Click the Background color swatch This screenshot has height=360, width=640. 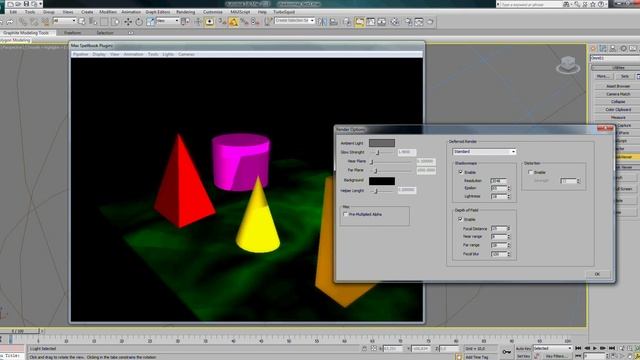pos(382,180)
